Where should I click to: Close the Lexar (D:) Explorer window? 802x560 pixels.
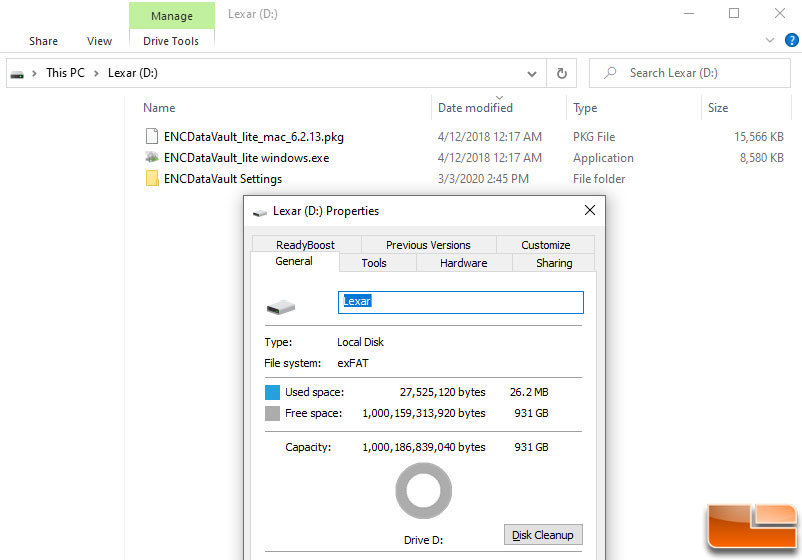coord(779,13)
